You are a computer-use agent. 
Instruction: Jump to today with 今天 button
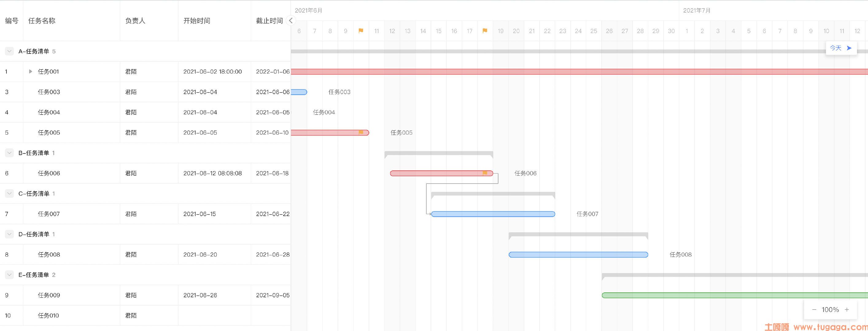(841, 48)
